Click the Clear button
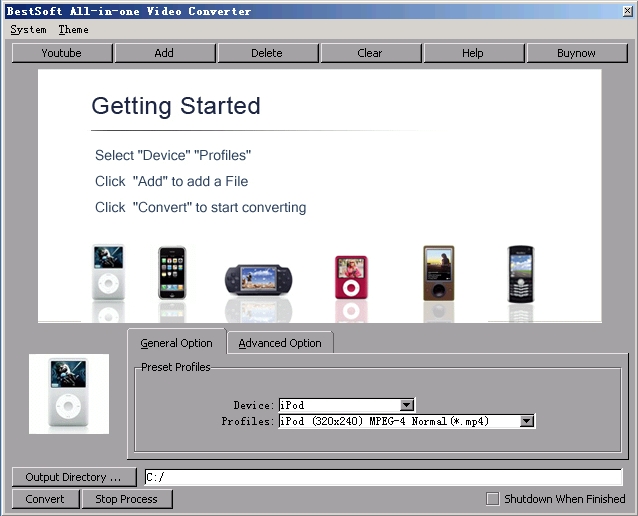The width and height of the screenshot is (638, 516). click(x=371, y=53)
